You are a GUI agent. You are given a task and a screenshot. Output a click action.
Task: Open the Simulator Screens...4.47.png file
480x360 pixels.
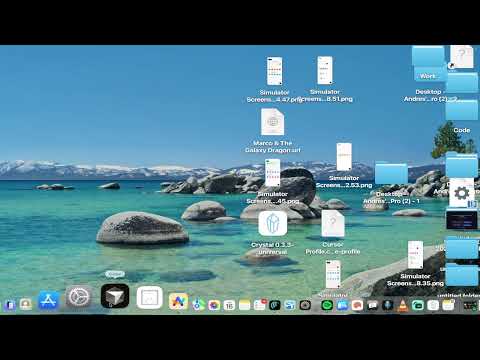(275, 71)
